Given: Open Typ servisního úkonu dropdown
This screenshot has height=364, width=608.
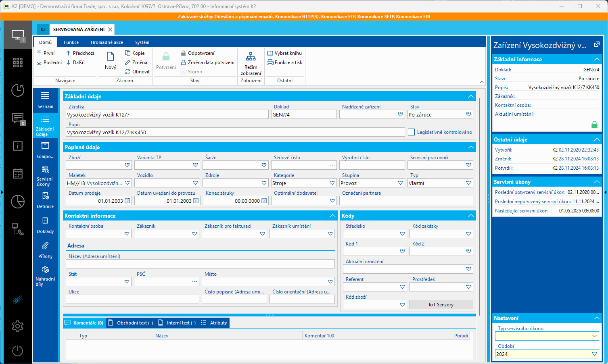Looking at the screenshot, I should pyautogui.click(x=594, y=336).
